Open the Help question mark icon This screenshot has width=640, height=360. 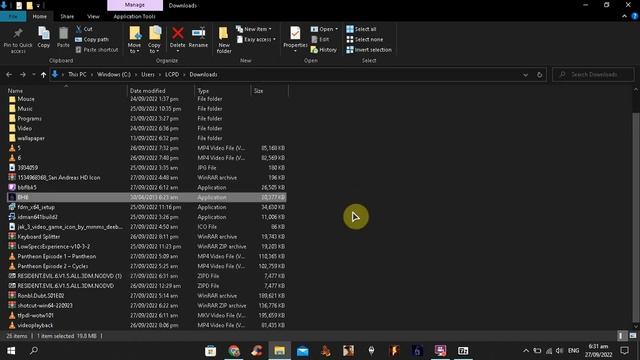click(635, 16)
